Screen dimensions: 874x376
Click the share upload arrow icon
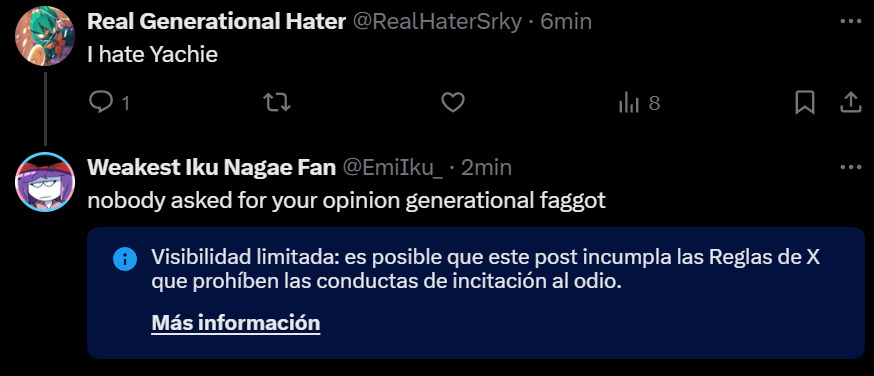click(x=850, y=102)
